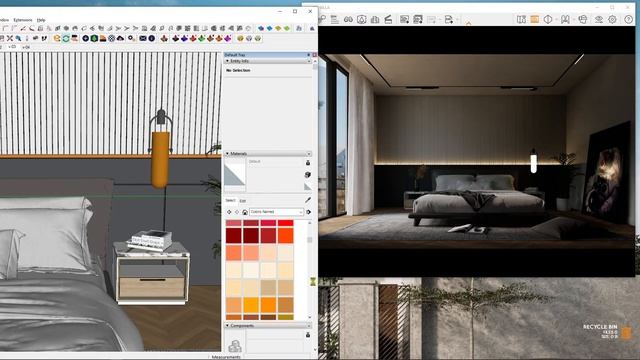Image resolution: width=640 pixels, height=360 pixels.
Task: Click the purple joint push-pull icon
Action: pyautogui.click(x=227, y=38)
